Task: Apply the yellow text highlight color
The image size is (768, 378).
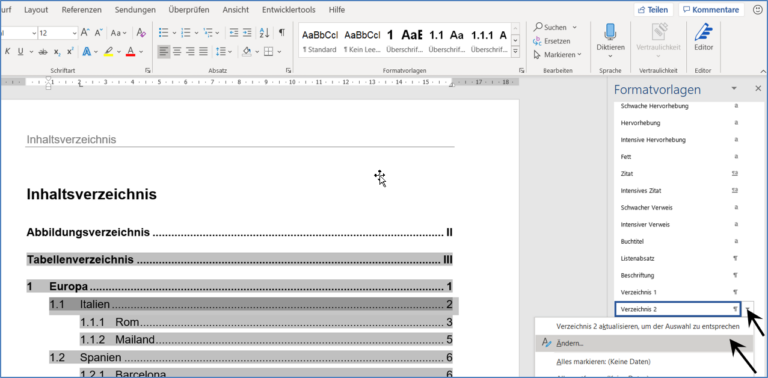Action: coord(108,51)
